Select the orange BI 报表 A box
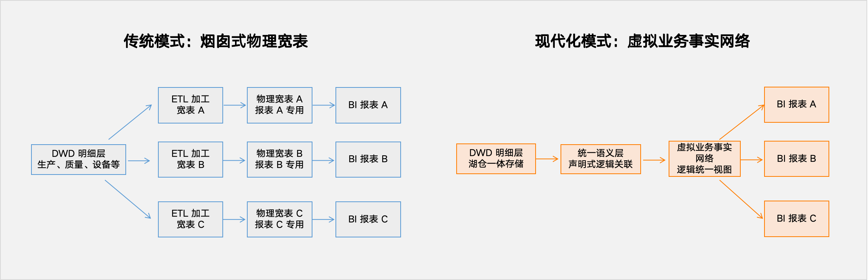This screenshot has height=280, width=868. (796, 105)
